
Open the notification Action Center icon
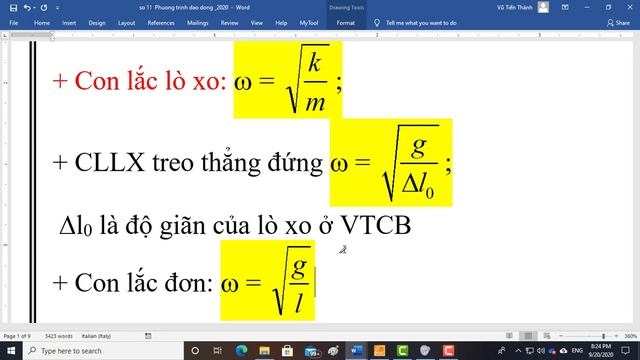(625, 351)
